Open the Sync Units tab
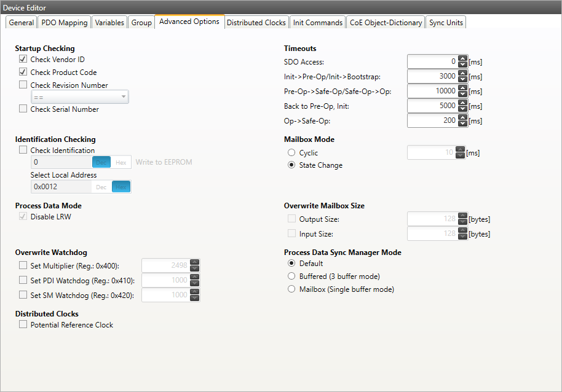 click(x=446, y=22)
